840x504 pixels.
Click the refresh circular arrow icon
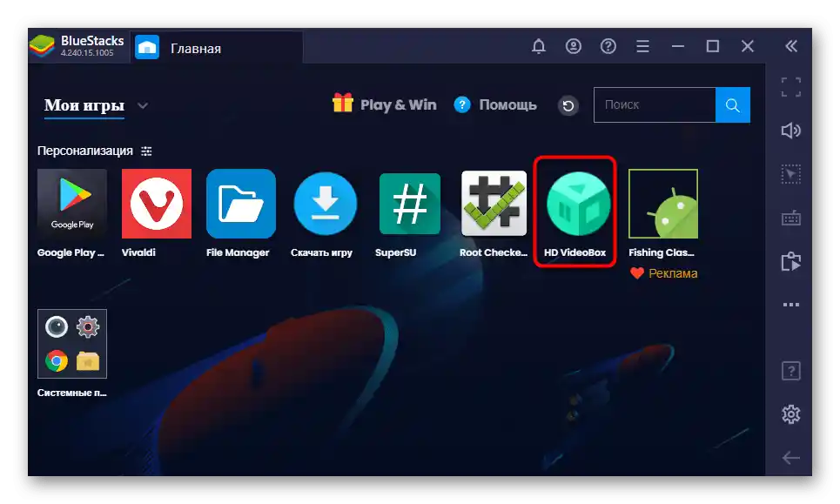point(568,105)
